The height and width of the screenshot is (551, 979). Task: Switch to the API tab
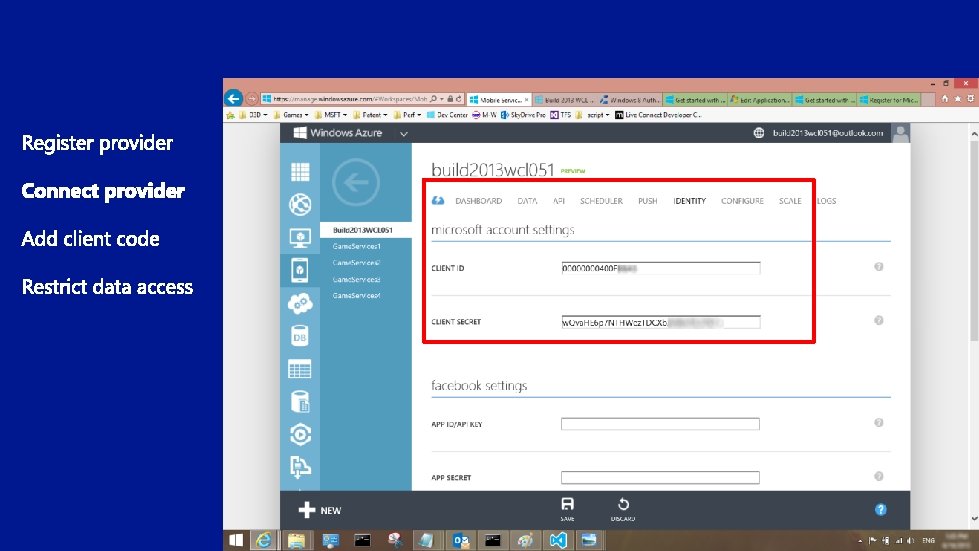coord(559,201)
